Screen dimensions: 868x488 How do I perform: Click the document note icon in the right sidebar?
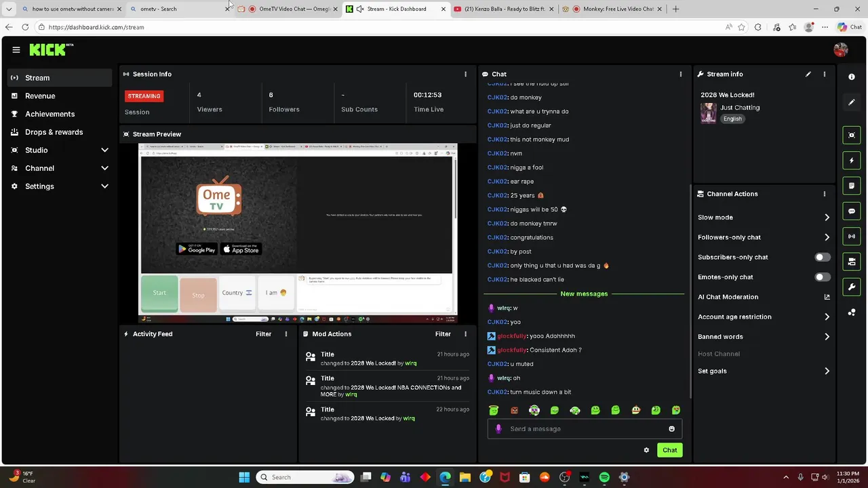tap(852, 186)
